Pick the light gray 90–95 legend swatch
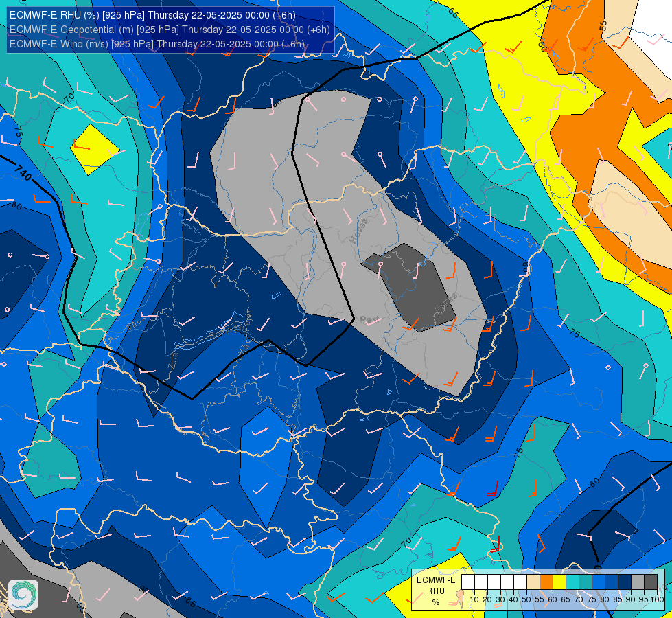This screenshot has height=618, width=672. [x=638, y=582]
